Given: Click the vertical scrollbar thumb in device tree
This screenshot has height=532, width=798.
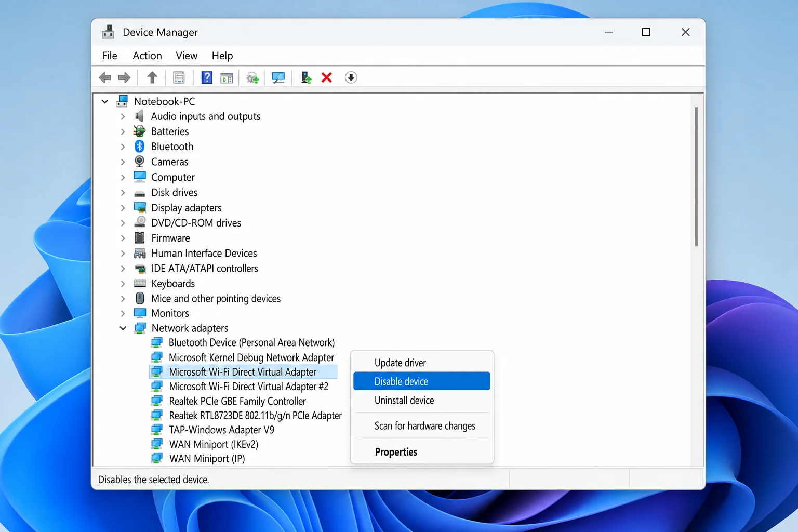Looking at the screenshot, I should pos(696,177).
